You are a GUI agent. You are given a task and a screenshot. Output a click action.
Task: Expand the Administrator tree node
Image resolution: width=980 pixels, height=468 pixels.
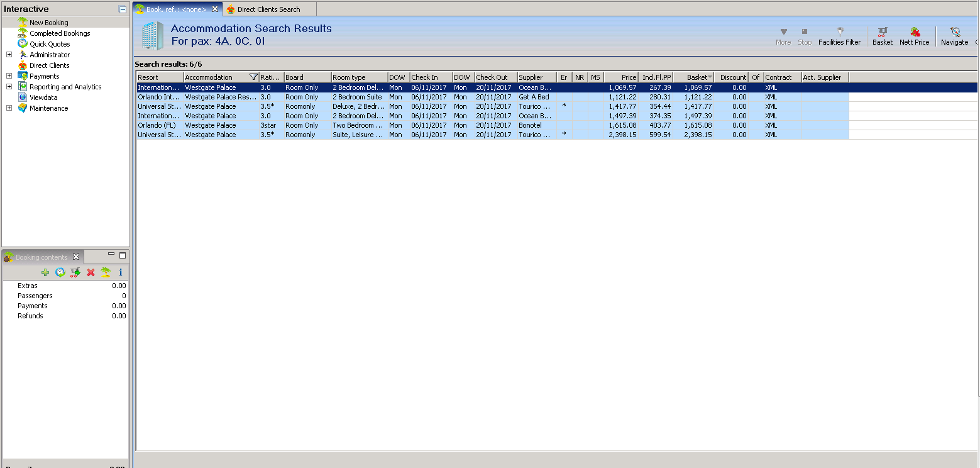[9, 55]
